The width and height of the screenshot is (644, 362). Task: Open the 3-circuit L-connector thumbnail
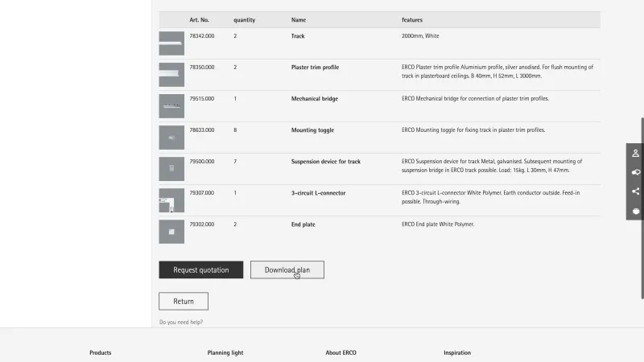click(171, 200)
